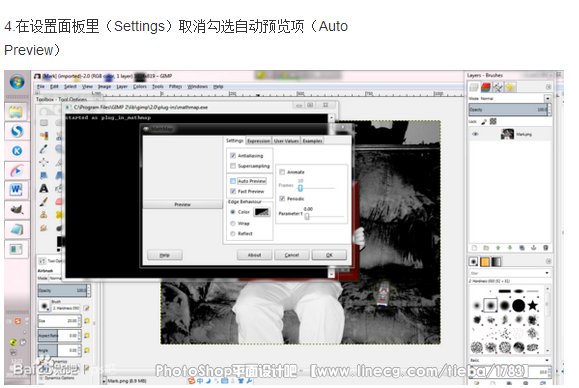
Task: Select the Reflect edge behaviour radio
Action: point(233,233)
